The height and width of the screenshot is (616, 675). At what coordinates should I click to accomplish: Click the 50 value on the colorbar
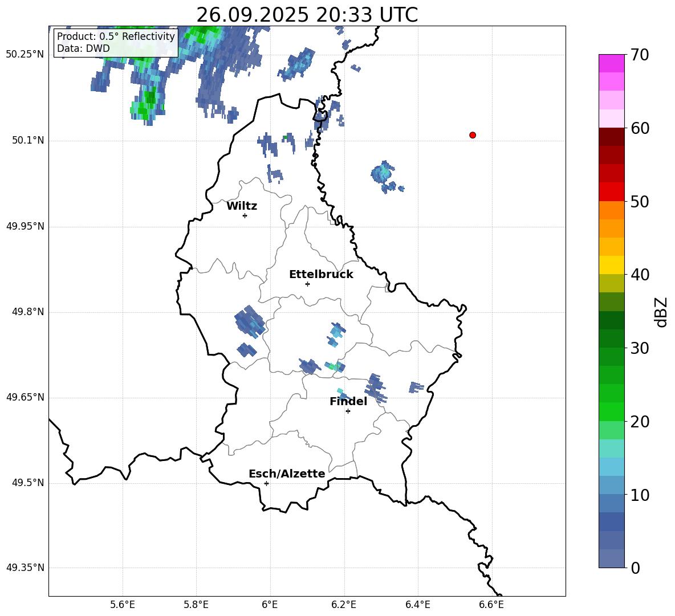click(x=639, y=202)
